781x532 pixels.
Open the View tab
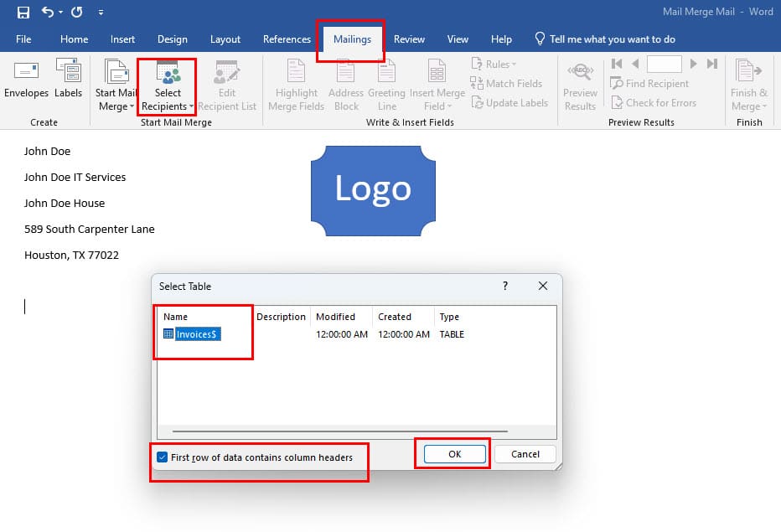458,39
